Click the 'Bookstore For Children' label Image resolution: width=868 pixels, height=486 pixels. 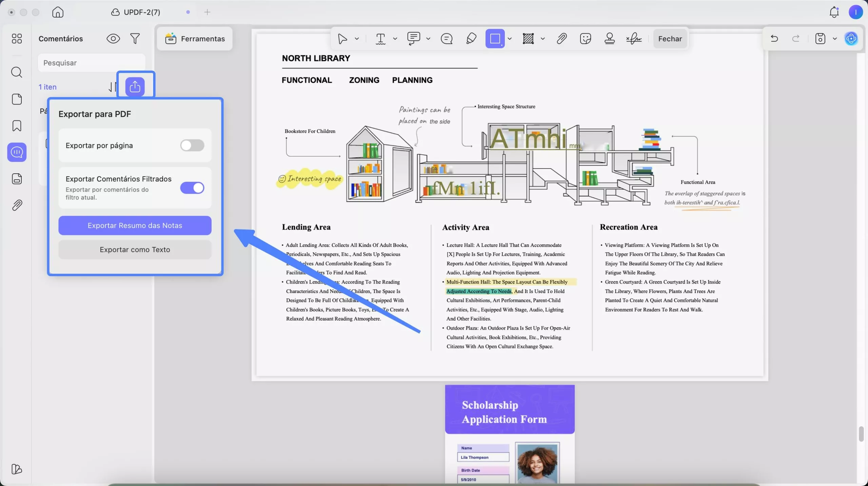coord(310,131)
